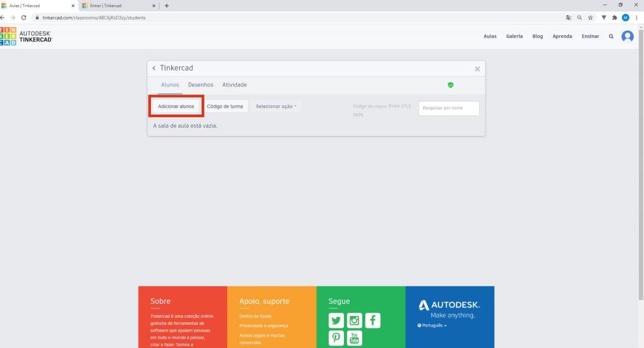Click the browser back arrow

point(3,18)
